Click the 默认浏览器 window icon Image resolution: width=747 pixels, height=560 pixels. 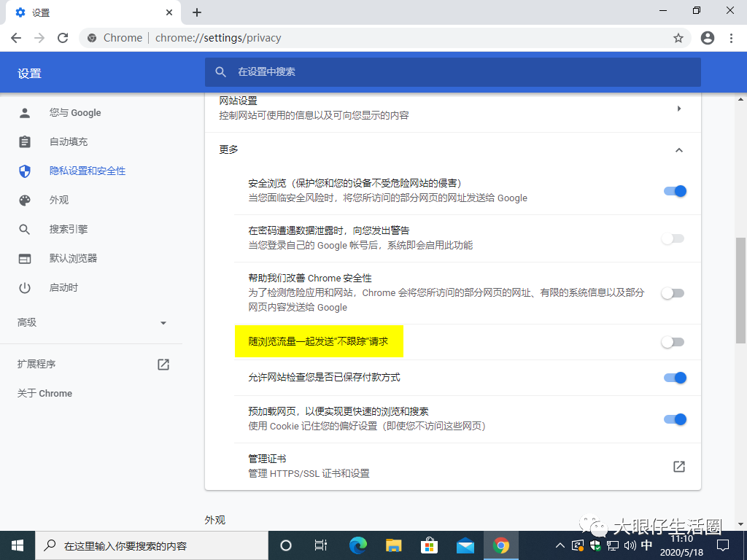tap(25, 259)
